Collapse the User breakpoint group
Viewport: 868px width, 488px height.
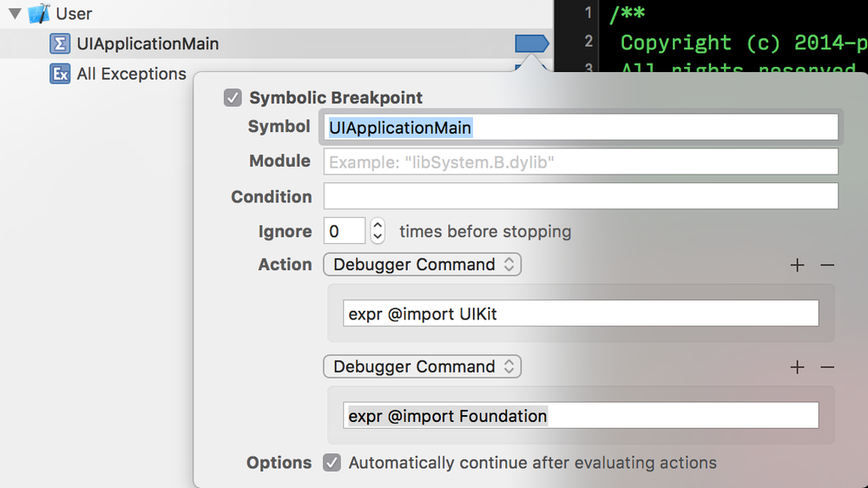tap(14, 14)
